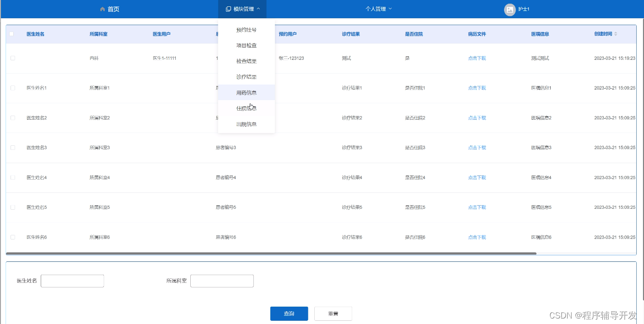This screenshot has width=644, height=324.
Task: Click the 诊疗结果 column header
Action: (351, 34)
